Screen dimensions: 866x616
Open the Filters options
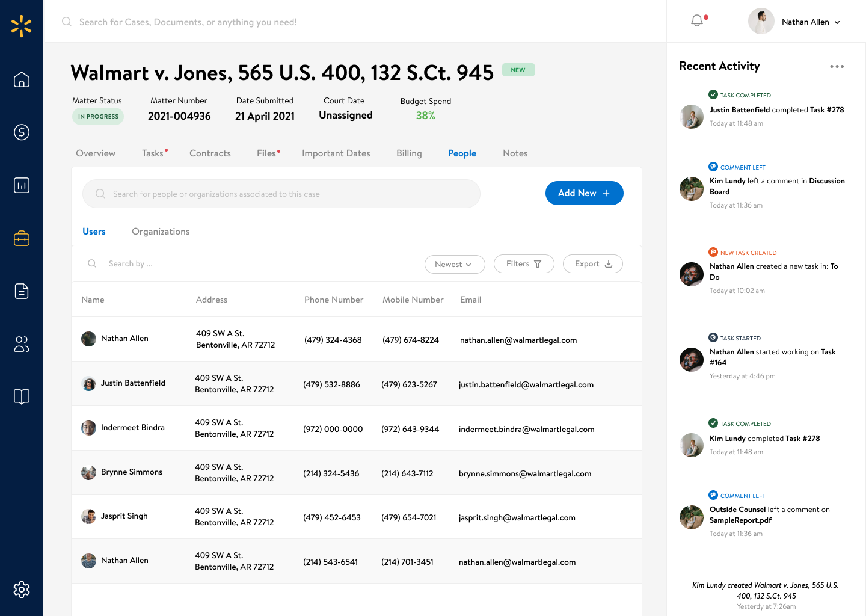[x=524, y=264]
